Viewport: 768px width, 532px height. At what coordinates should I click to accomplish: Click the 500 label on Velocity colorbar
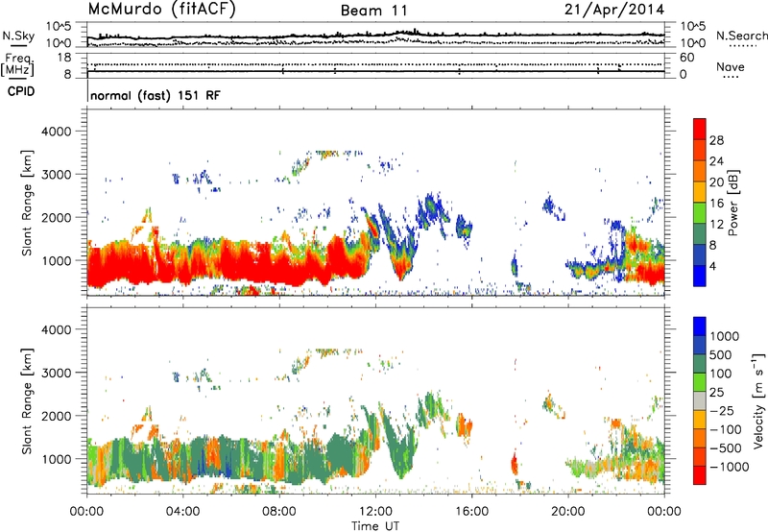[x=721, y=354]
